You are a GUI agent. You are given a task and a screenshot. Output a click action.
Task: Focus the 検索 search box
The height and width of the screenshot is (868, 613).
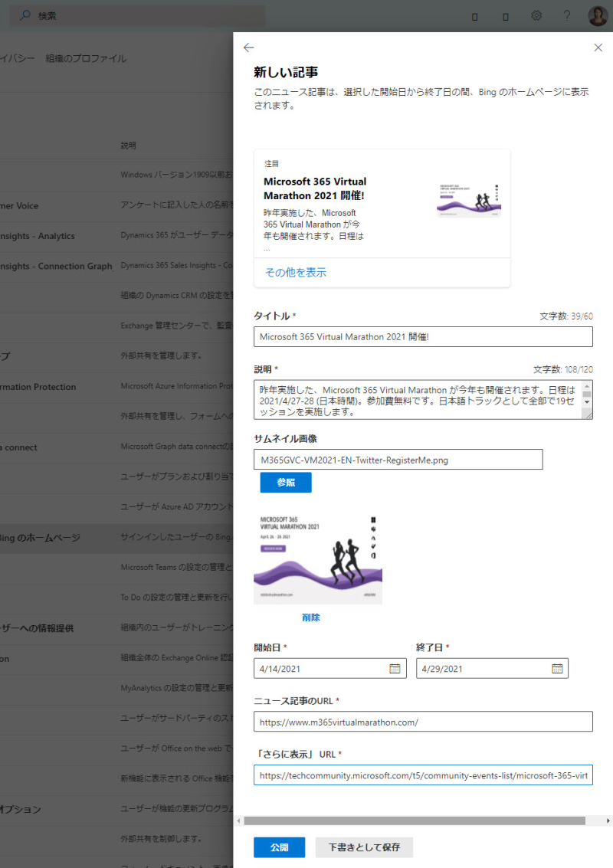[x=137, y=16]
